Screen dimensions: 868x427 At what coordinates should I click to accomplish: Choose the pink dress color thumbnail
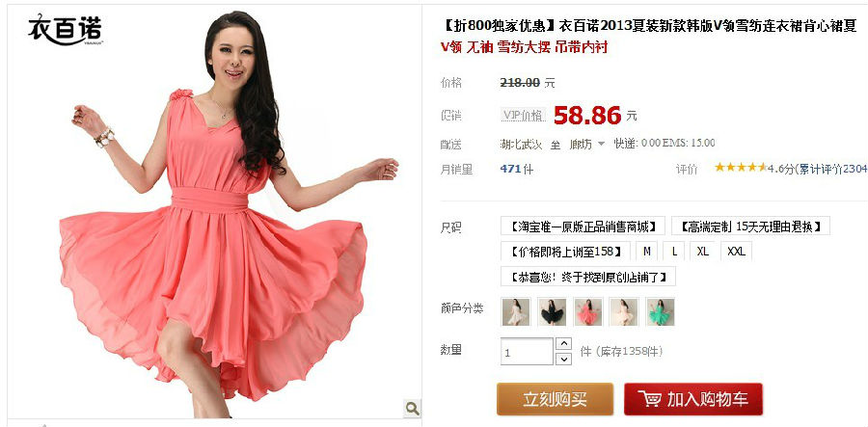click(x=588, y=311)
